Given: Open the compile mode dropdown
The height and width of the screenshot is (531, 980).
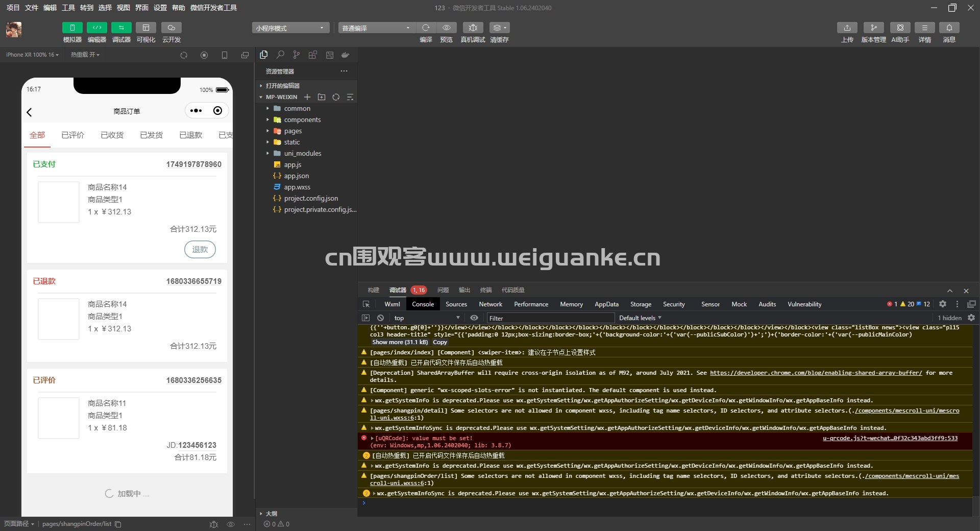Looking at the screenshot, I should 376,28.
